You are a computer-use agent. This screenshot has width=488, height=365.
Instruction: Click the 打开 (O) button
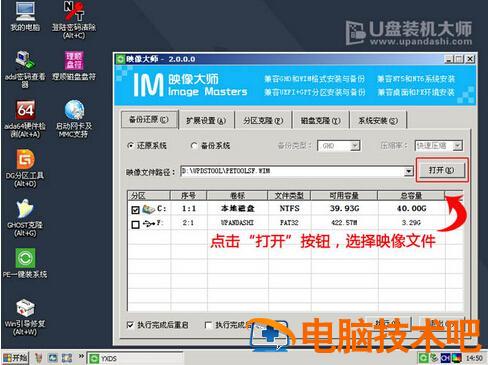pyautogui.click(x=441, y=170)
